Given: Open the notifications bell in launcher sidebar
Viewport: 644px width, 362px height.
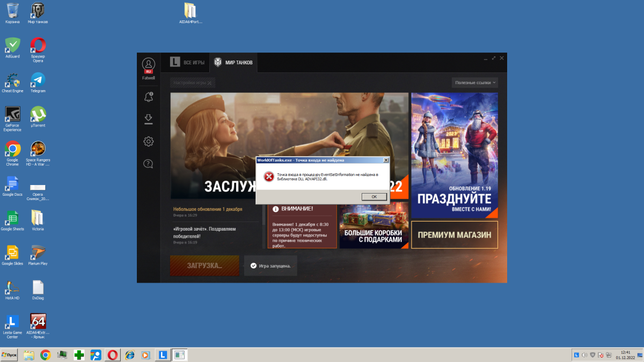Looking at the screenshot, I should [x=149, y=97].
